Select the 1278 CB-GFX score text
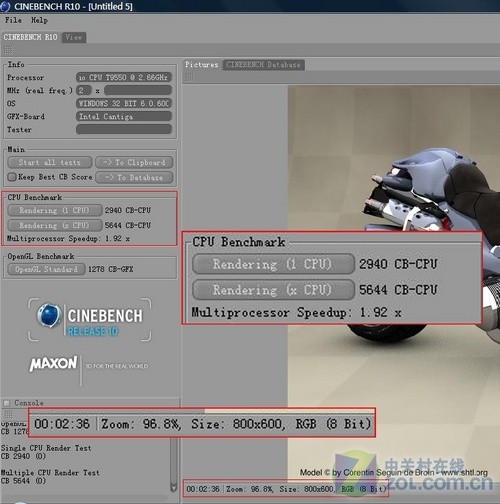 pos(110,269)
